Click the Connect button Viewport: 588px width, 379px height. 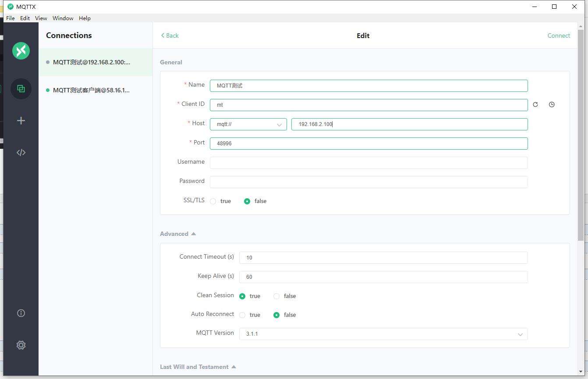(559, 35)
